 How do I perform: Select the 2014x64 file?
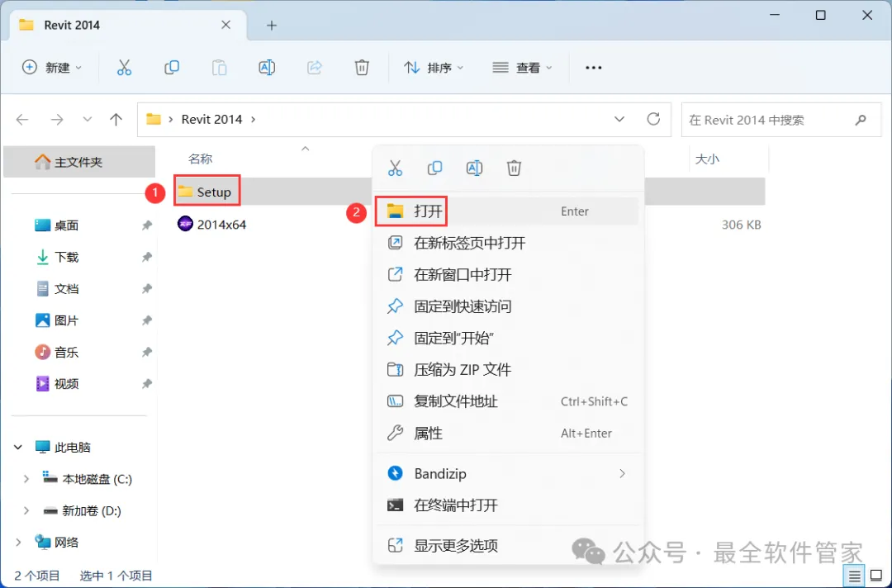211,225
